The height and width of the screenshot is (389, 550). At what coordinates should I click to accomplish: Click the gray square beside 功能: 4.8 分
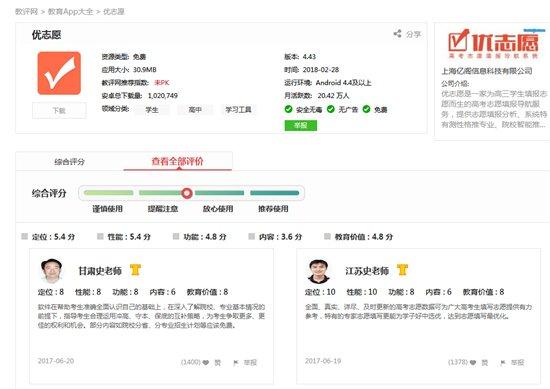point(176,236)
